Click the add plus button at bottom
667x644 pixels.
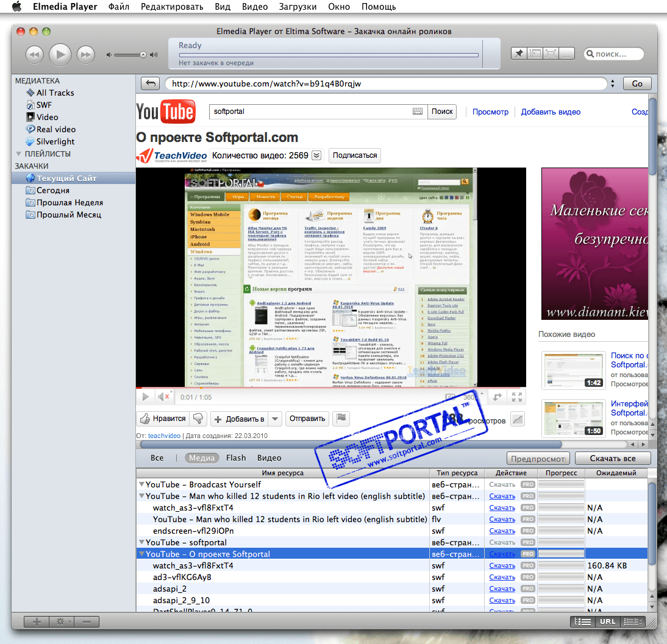tap(37, 622)
